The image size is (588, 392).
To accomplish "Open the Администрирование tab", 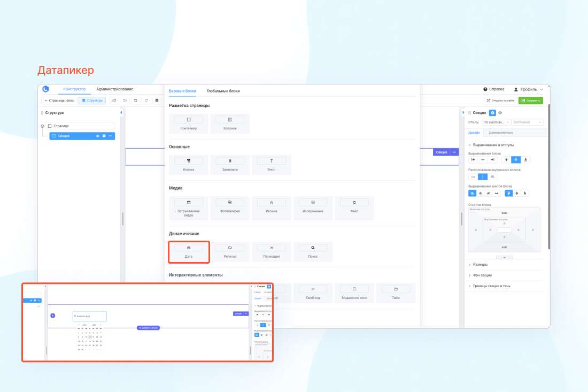I will [x=114, y=89].
